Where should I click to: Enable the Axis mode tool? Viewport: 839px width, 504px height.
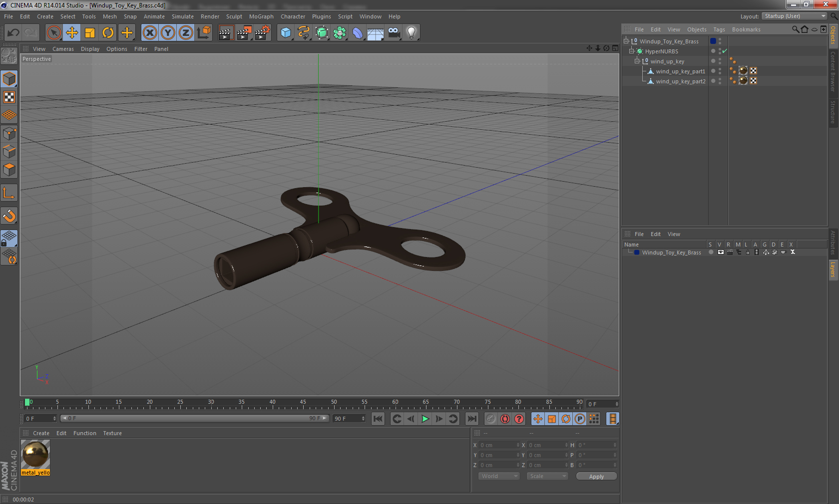[9, 193]
